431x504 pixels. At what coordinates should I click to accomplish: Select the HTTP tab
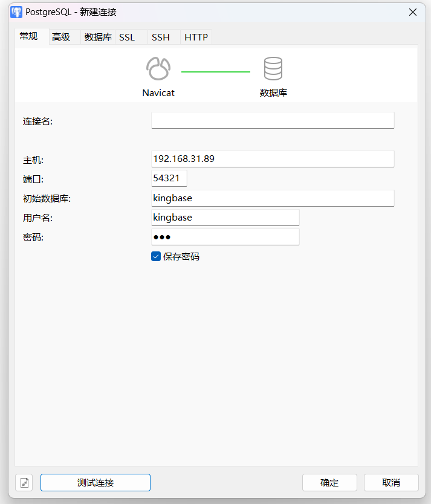pyautogui.click(x=196, y=37)
